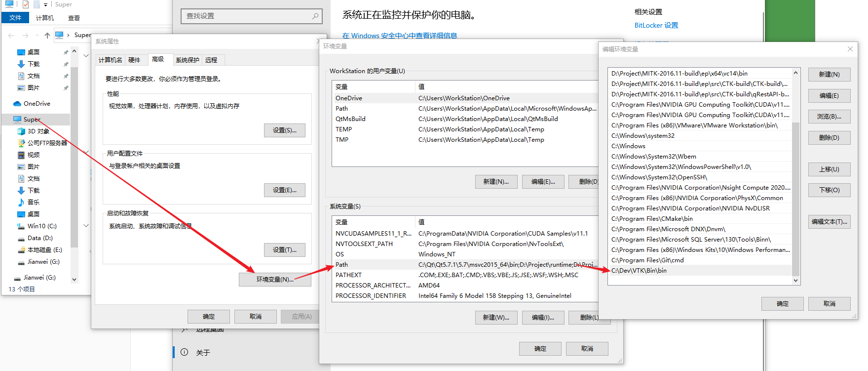Open the Win10 (C:) drive icon

tap(21, 226)
